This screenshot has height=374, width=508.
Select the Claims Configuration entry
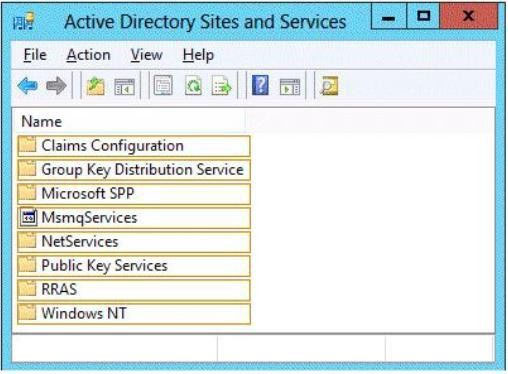pos(134,146)
